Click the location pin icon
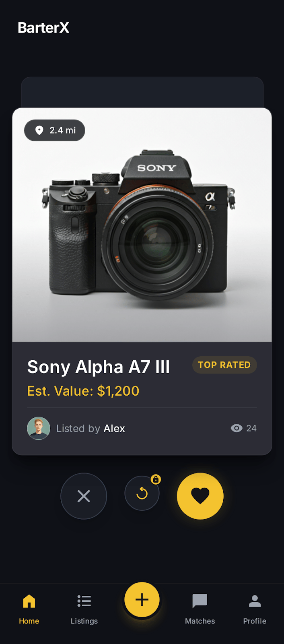This screenshot has width=284, height=644. coord(39,130)
